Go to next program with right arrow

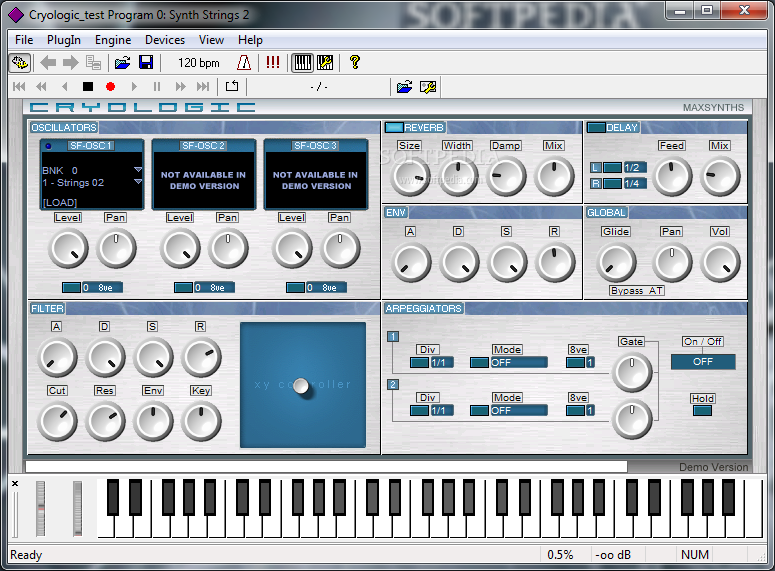coord(70,63)
